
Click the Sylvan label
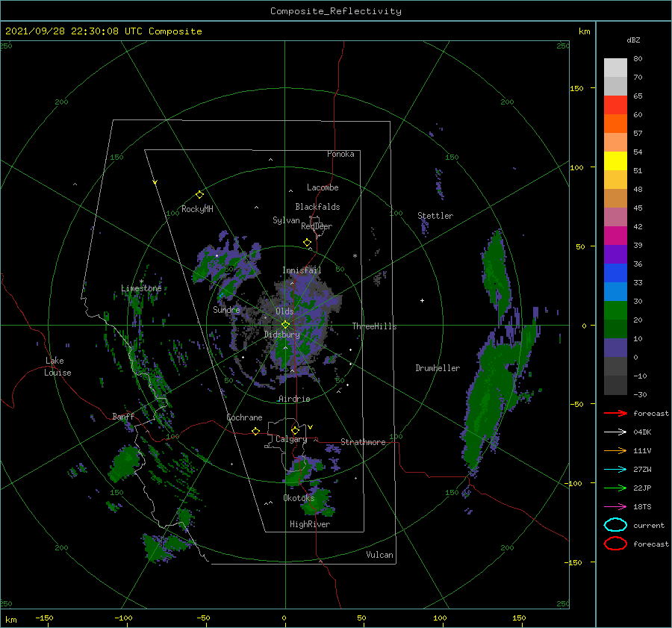286,220
